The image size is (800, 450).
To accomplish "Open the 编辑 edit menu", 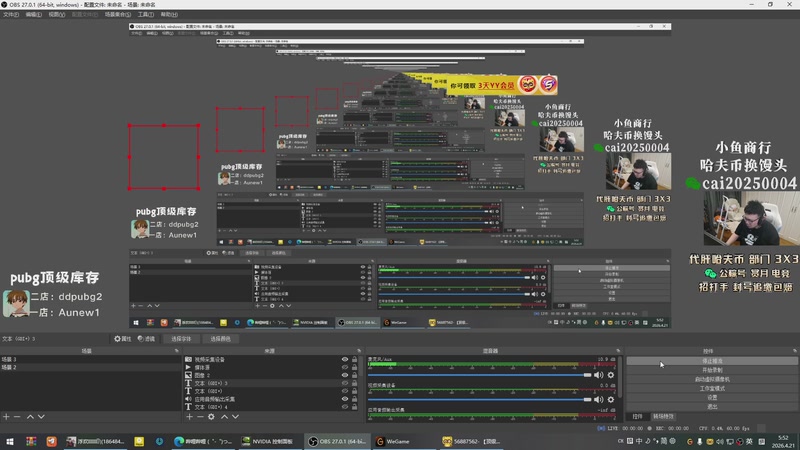I will coord(33,14).
